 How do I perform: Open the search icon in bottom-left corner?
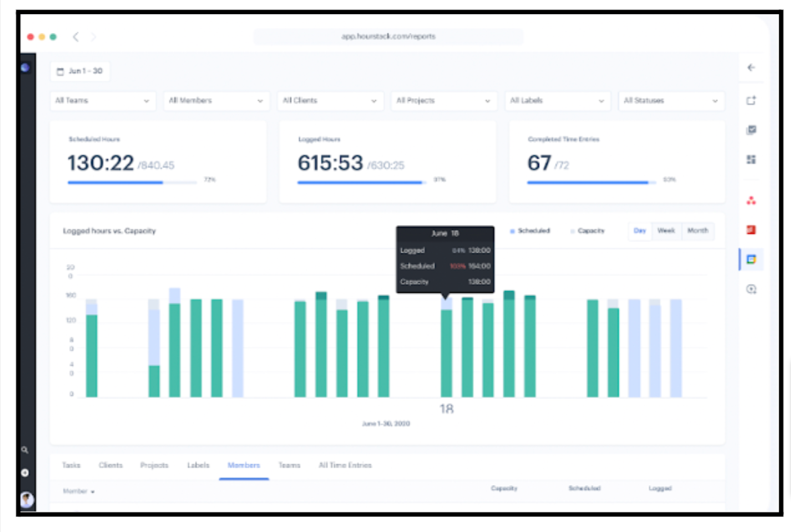(x=26, y=449)
